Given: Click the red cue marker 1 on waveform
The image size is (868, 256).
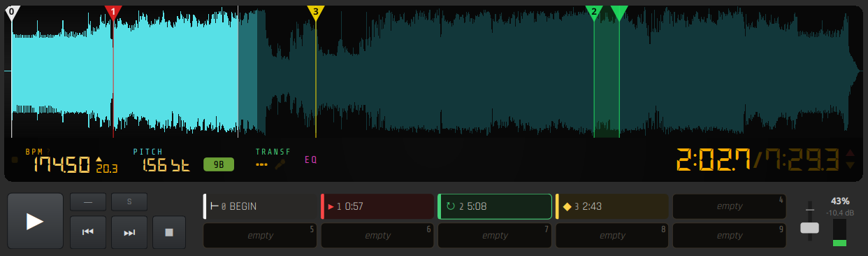Looking at the screenshot, I should coord(113,12).
